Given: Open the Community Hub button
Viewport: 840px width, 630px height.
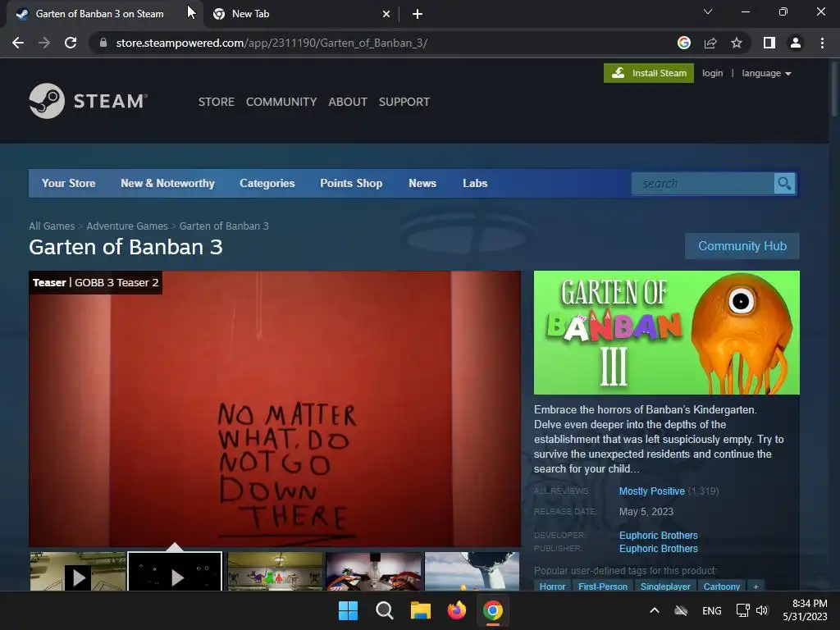Looking at the screenshot, I should coord(742,246).
